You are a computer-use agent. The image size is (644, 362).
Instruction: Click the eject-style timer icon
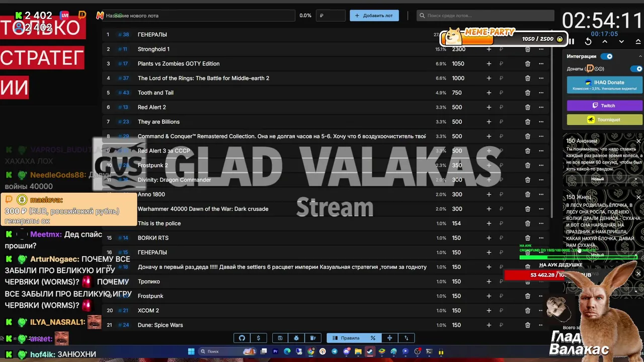638,42
